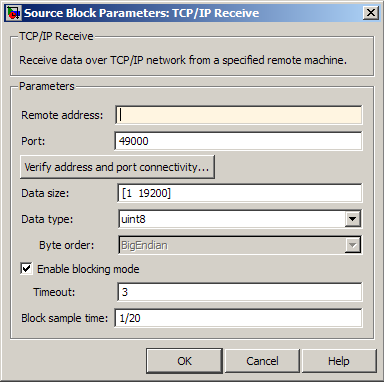
Task: Confirm settings with the OK button
Action: pyautogui.click(x=184, y=361)
